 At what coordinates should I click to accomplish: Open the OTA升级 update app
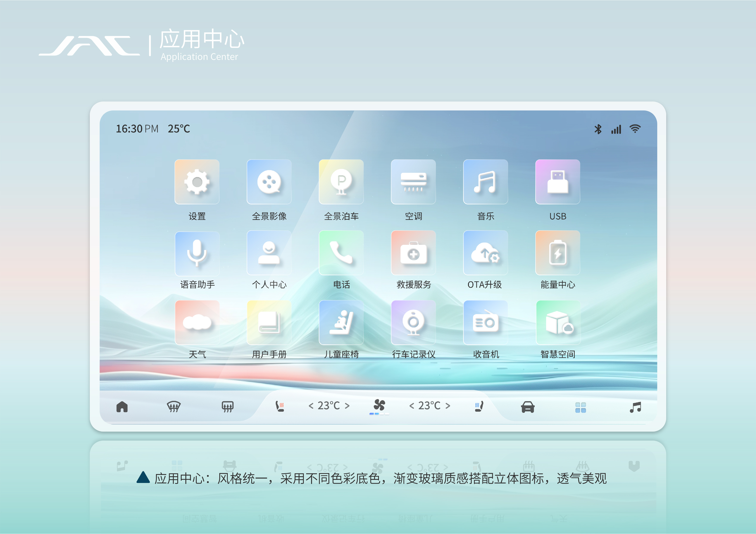[485, 253]
